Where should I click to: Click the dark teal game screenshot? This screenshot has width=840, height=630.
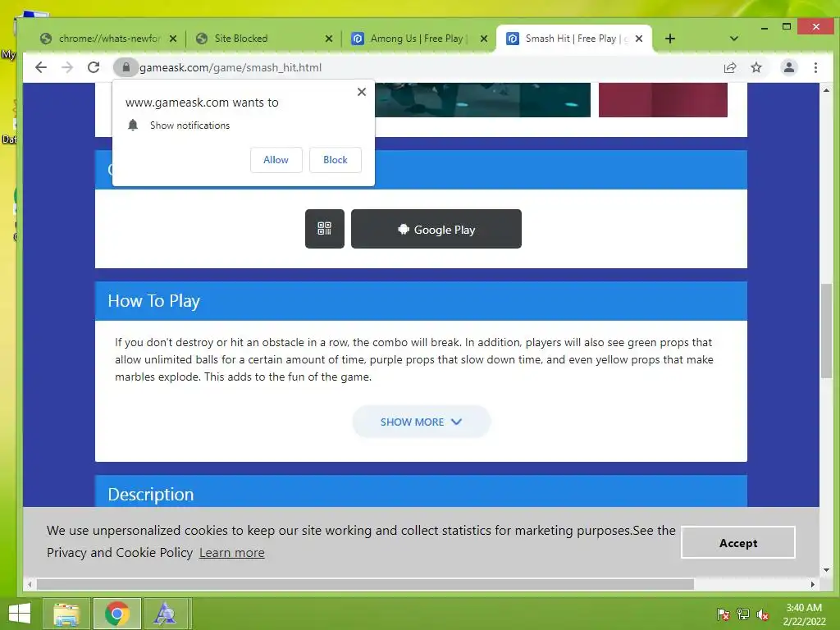[x=482, y=100]
